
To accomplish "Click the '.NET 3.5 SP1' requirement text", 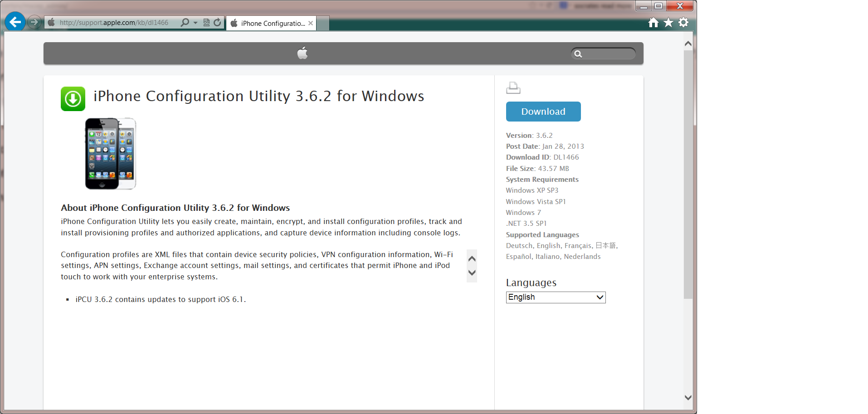I will pos(527,224).
